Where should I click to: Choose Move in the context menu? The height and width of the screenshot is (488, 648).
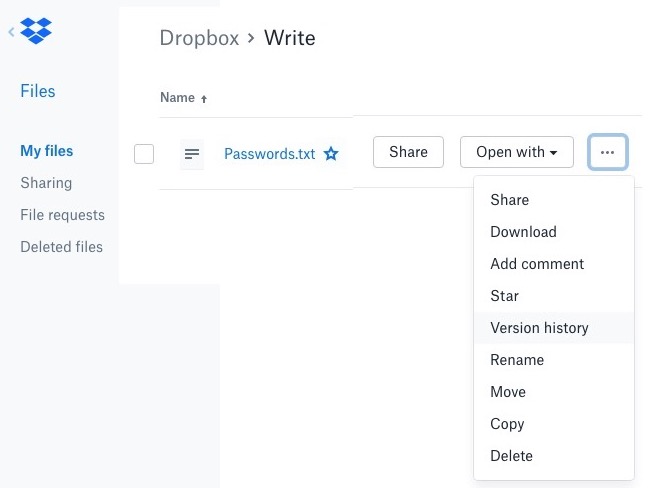(554, 392)
